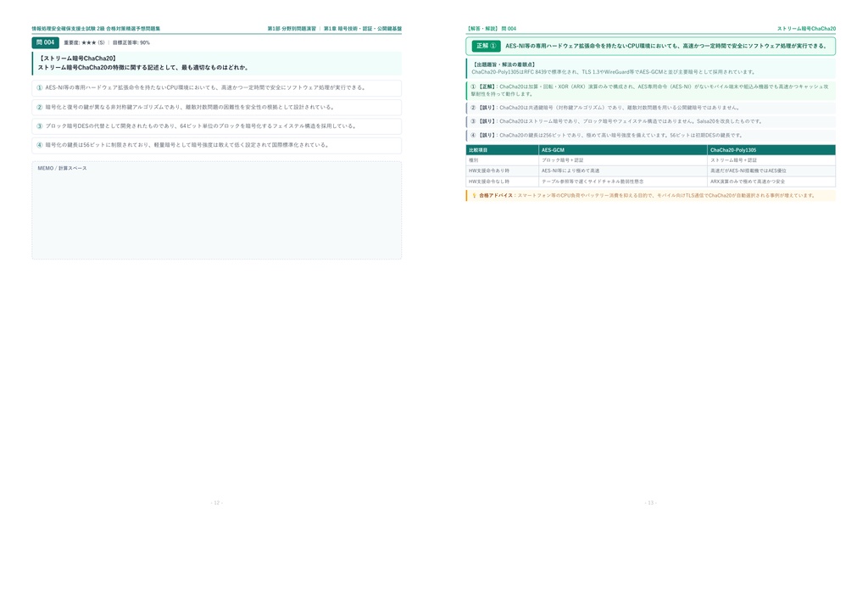This screenshot has width=868, height=614.
Task: Click the sentence mentioning RFC 8439 and WireGuard
Action: pos(614,72)
